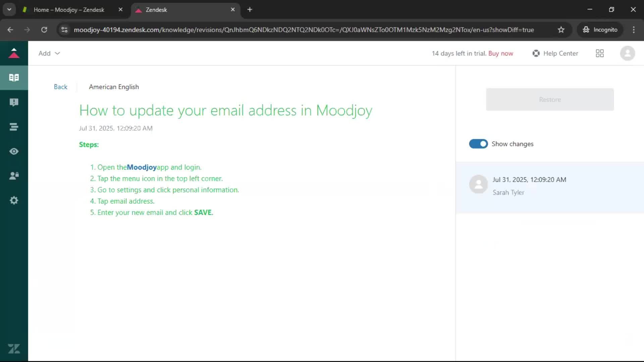Click Sarah Tyler's avatar in the revision list
Viewport: 644px width, 362px height.
click(478, 184)
